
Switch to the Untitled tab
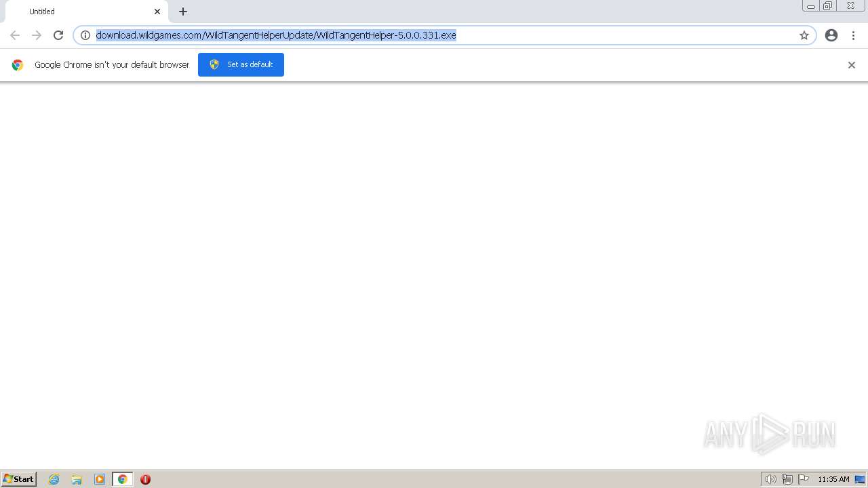click(x=87, y=12)
